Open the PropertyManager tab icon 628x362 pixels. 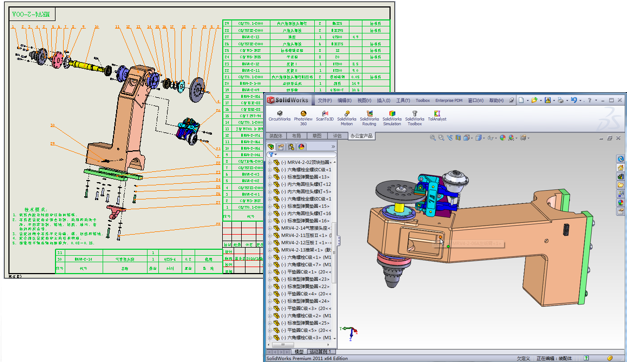[281, 147]
